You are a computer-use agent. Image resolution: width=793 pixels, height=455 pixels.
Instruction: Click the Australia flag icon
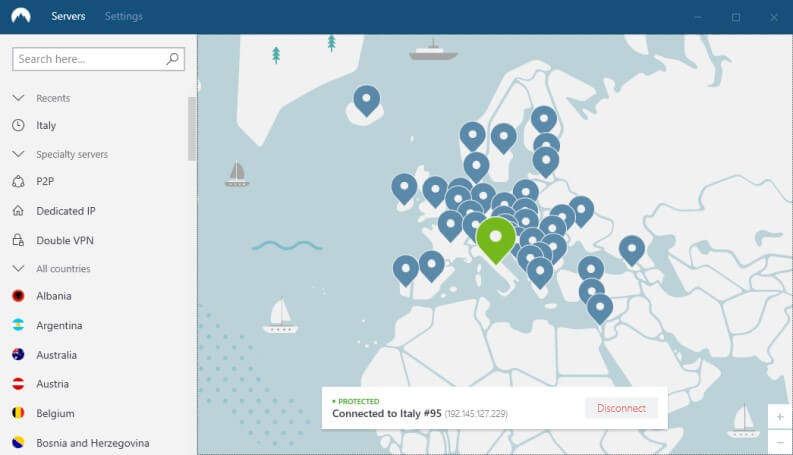pos(18,354)
